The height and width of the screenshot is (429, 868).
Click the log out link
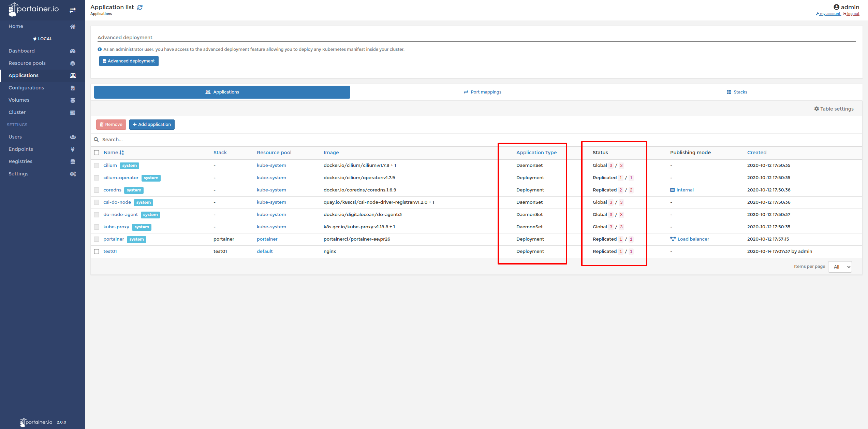(x=851, y=14)
